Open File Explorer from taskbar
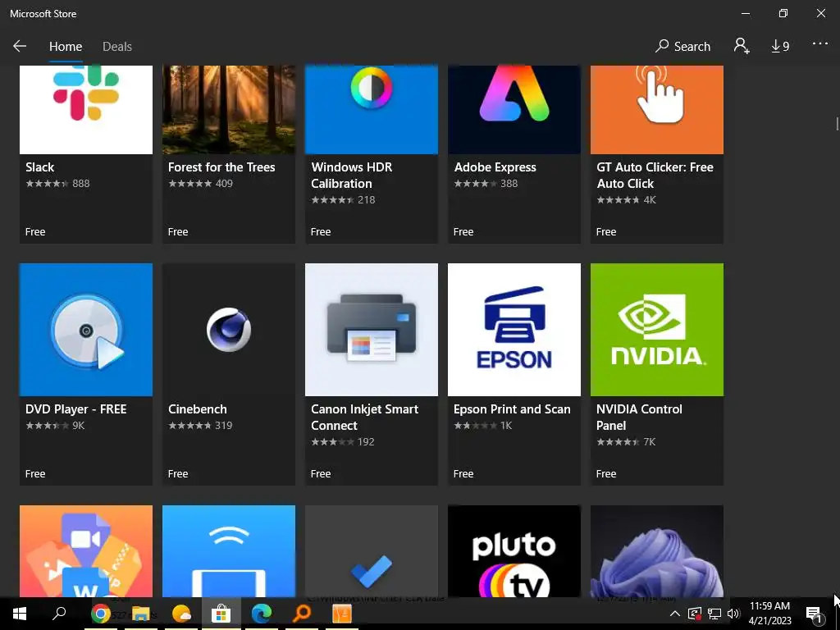Image resolution: width=840 pixels, height=630 pixels. point(141,614)
